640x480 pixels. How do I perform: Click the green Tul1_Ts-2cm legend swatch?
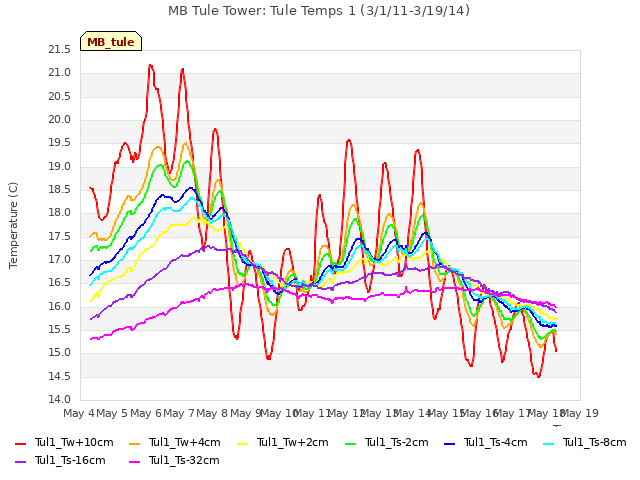tap(351, 443)
